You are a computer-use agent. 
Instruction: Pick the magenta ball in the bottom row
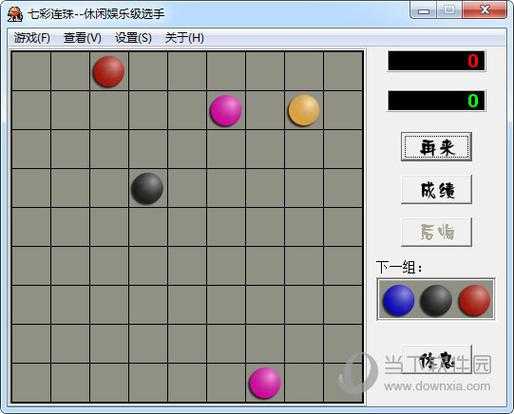tap(265, 383)
